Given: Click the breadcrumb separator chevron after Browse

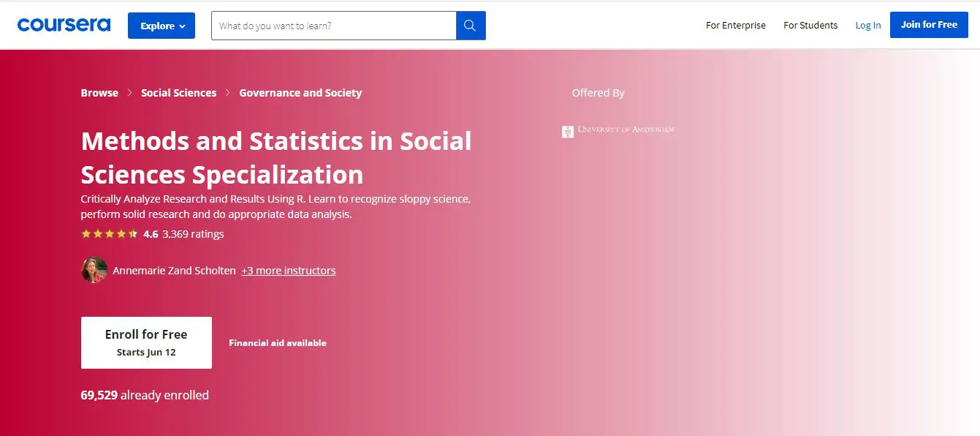Looking at the screenshot, I should (129, 92).
